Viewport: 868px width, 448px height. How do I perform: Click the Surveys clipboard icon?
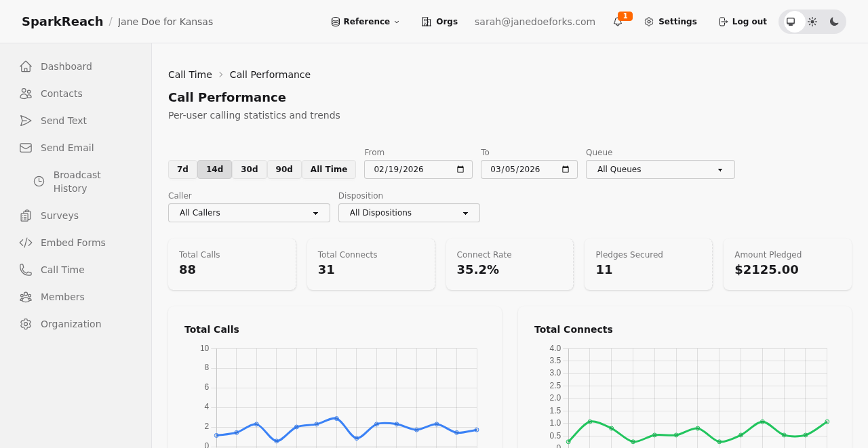(x=26, y=216)
